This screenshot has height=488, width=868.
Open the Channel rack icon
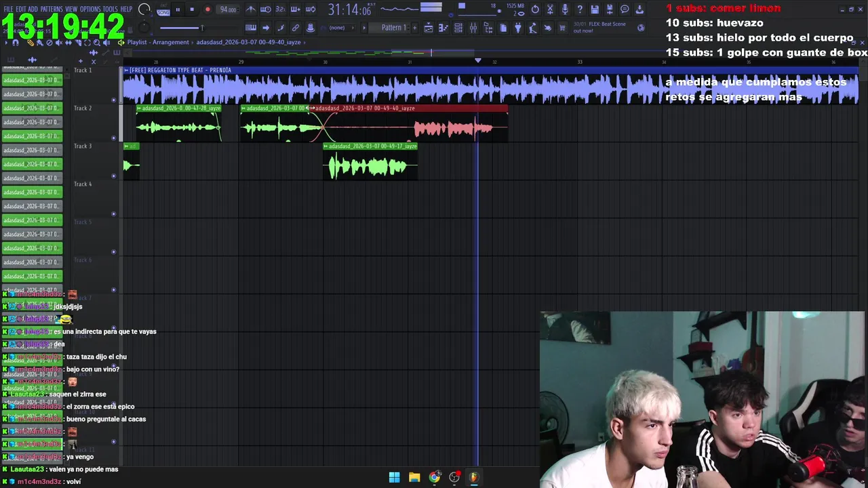(x=458, y=28)
